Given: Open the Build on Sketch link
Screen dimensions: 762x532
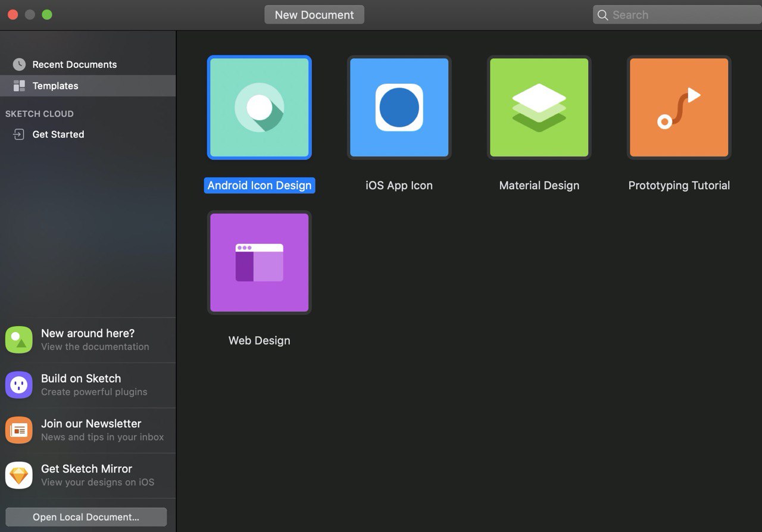Looking at the screenshot, I should tap(88, 385).
